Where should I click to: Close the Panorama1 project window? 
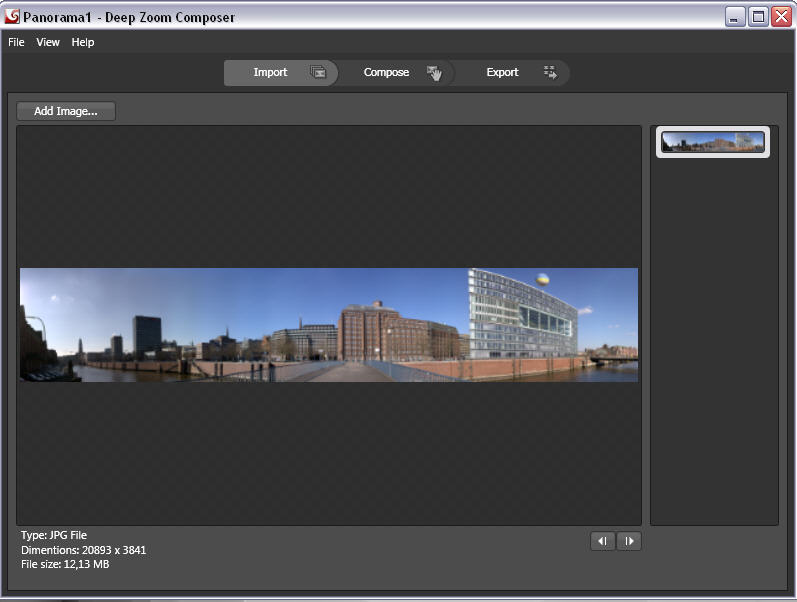[781, 16]
